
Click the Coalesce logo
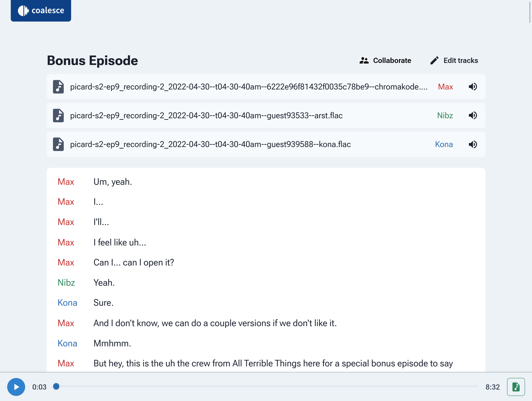point(41,11)
